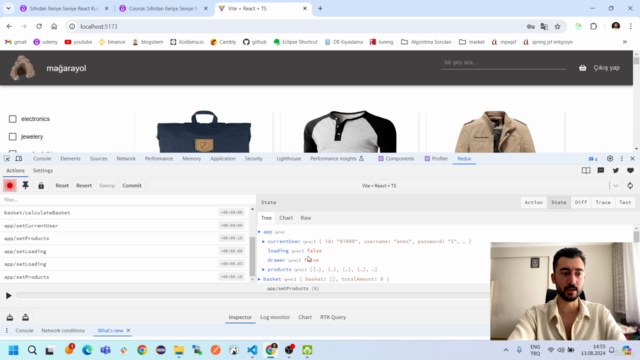Click the Redux support heart icon
Image resolution: width=640 pixels, height=360 pixels.
coord(630,171)
